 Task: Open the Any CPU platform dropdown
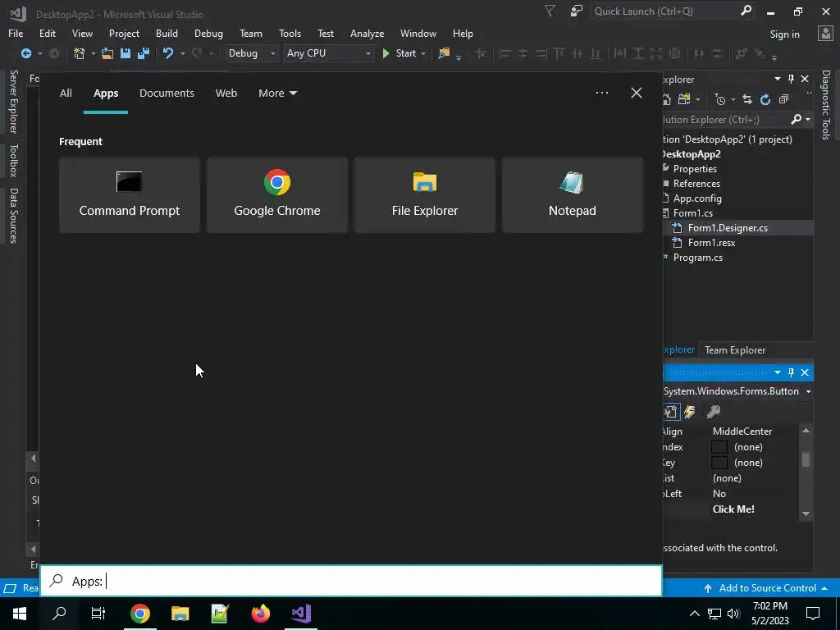pos(328,53)
